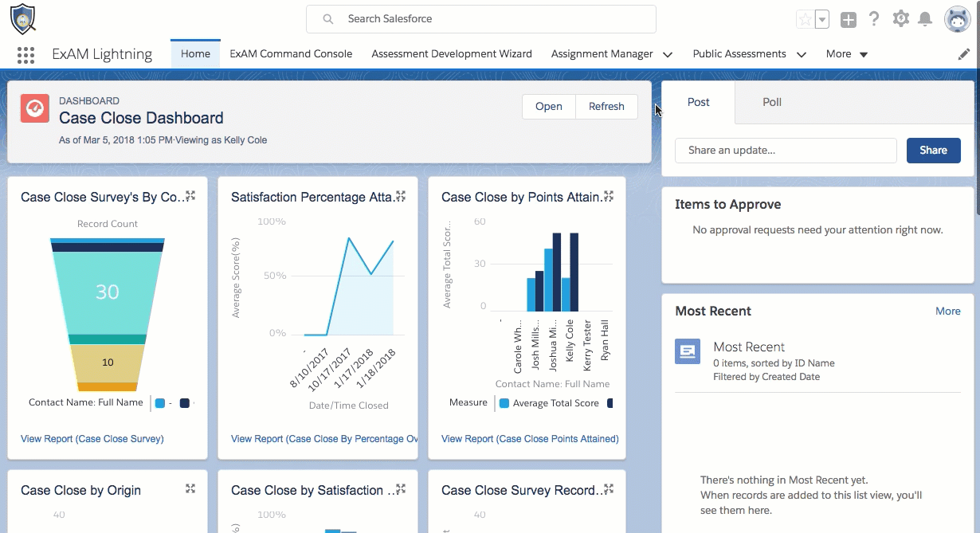Expand the Satisfaction Percentage Attained chart
Image resolution: width=980 pixels, height=533 pixels.
pos(401,196)
